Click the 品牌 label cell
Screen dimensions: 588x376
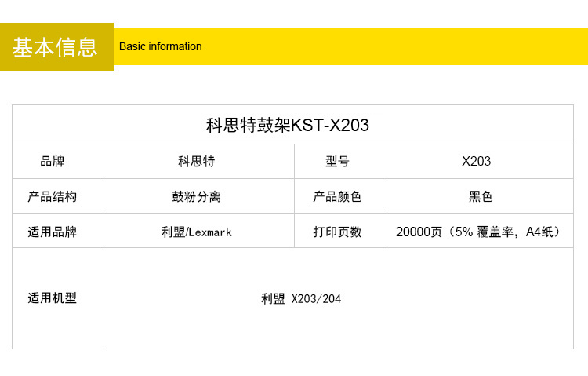[x=53, y=162]
